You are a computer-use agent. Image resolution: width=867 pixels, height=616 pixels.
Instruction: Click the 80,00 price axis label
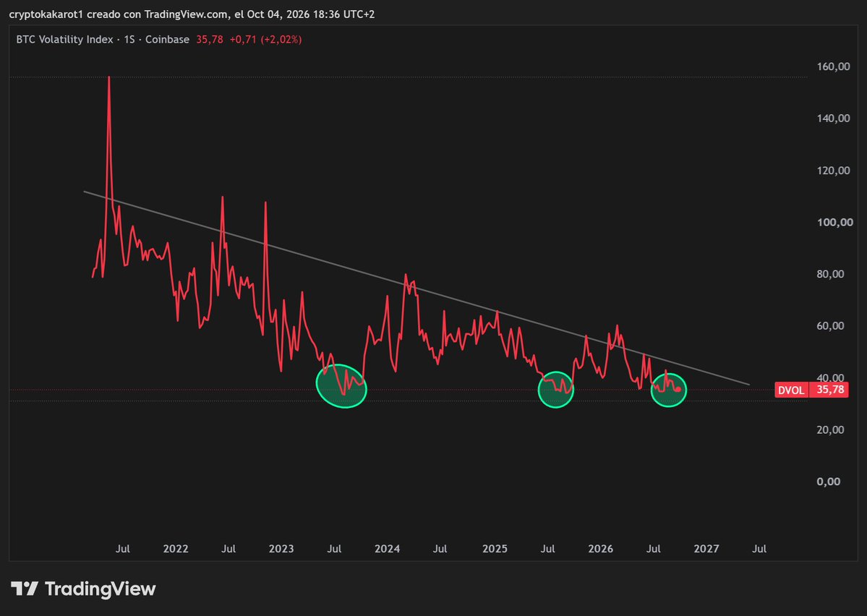pyautogui.click(x=831, y=274)
